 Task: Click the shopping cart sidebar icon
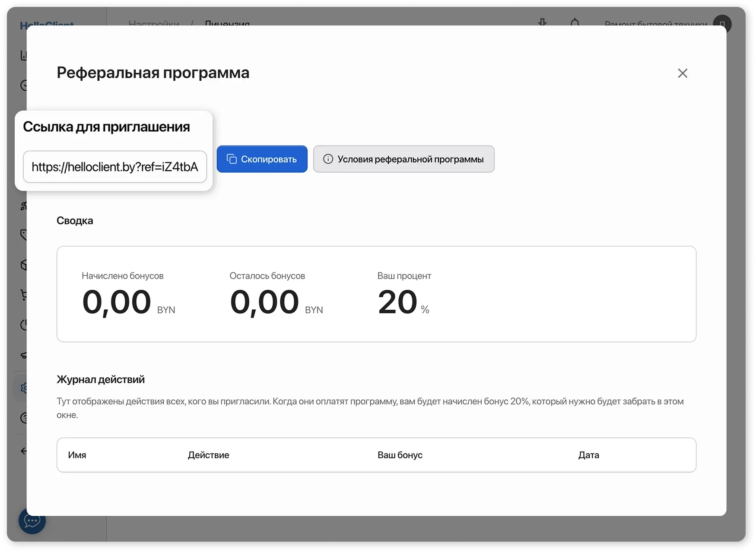[24, 295]
